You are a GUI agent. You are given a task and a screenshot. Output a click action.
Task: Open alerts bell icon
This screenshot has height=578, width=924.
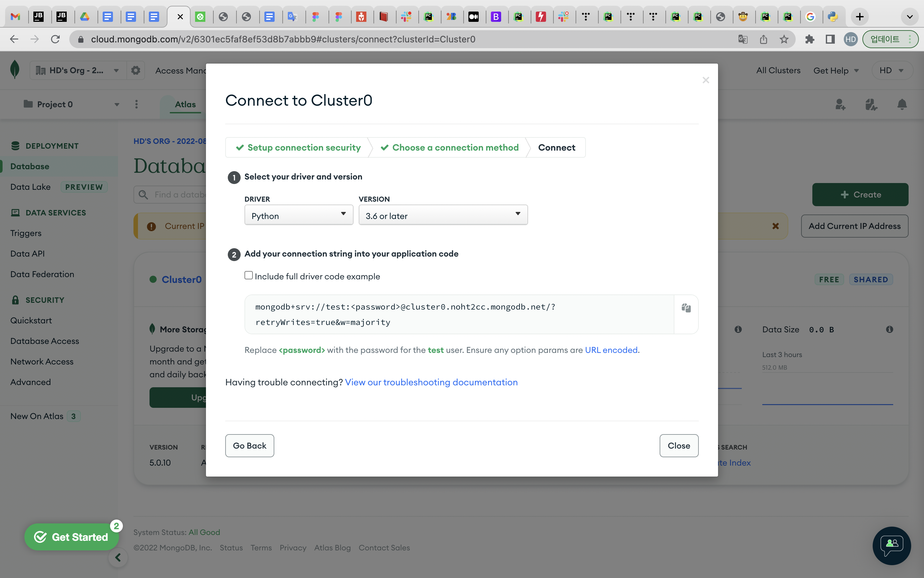pos(902,104)
